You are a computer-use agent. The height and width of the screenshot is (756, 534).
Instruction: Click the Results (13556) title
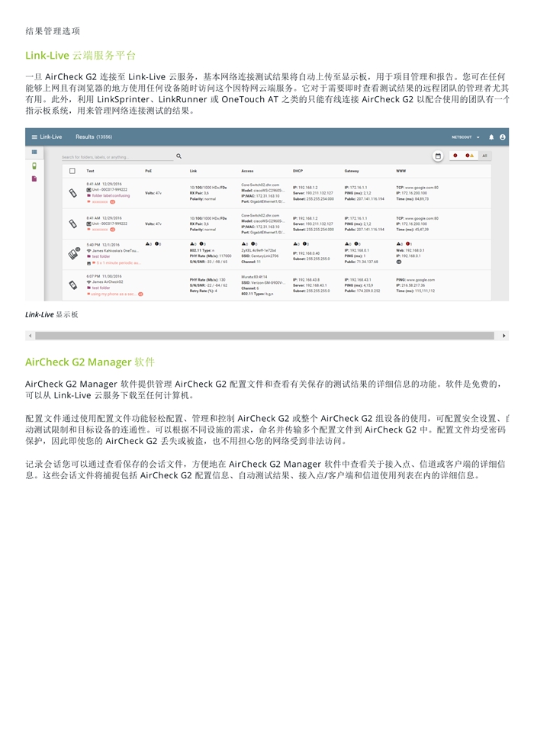[x=94, y=137]
